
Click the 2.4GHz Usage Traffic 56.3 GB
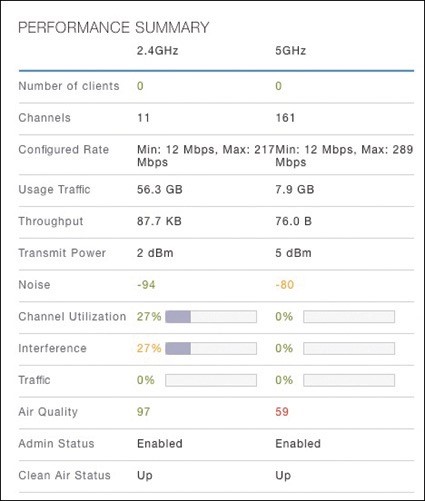tap(160, 189)
